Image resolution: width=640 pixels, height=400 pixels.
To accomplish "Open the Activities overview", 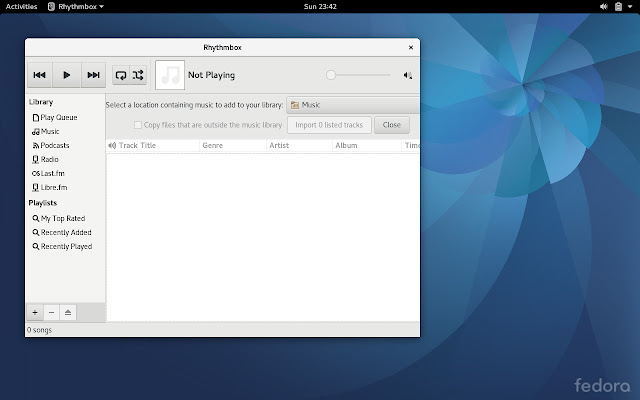I will coord(21,7).
